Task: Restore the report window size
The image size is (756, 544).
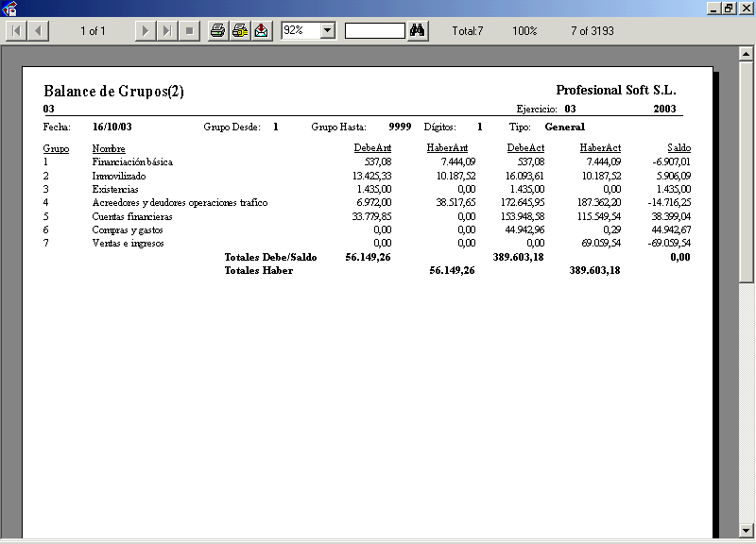Action: click(x=729, y=8)
